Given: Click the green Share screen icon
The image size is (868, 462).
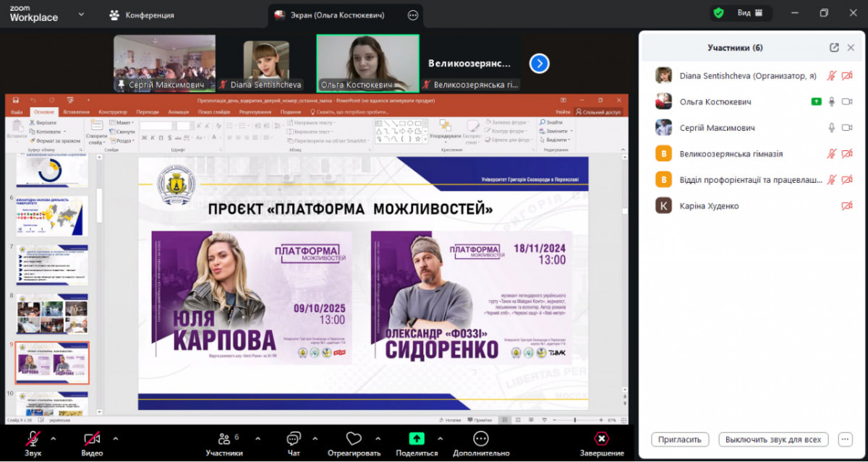Looking at the screenshot, I should (x=417, y=438).
